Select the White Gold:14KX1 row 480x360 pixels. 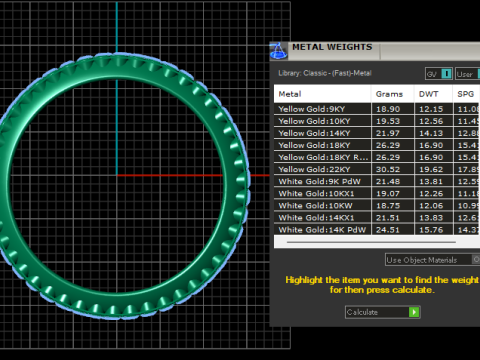(377, 217)
